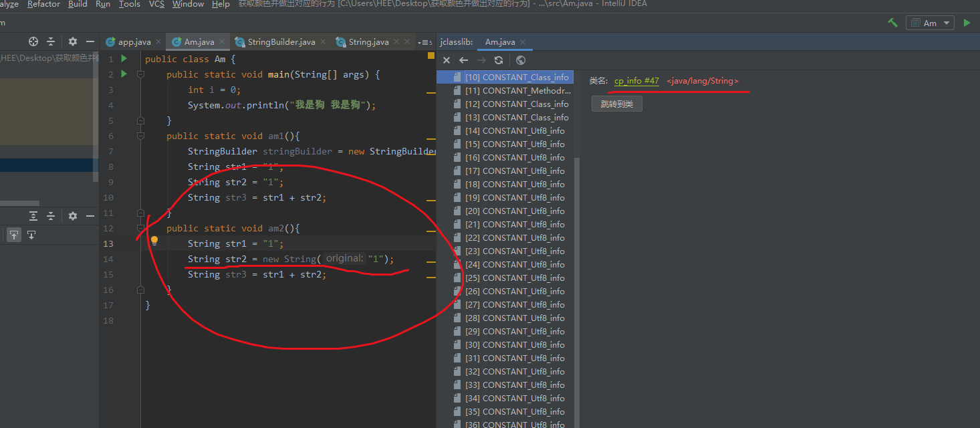
Task: Follow the cp_info #47 link
Action: 636,81
